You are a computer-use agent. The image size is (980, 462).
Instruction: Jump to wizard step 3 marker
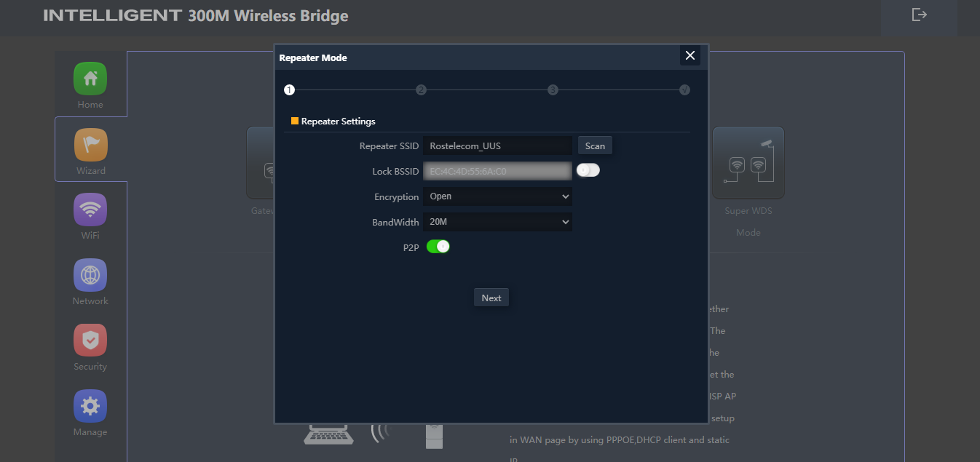pyautogui.click(x=553, y=90)
